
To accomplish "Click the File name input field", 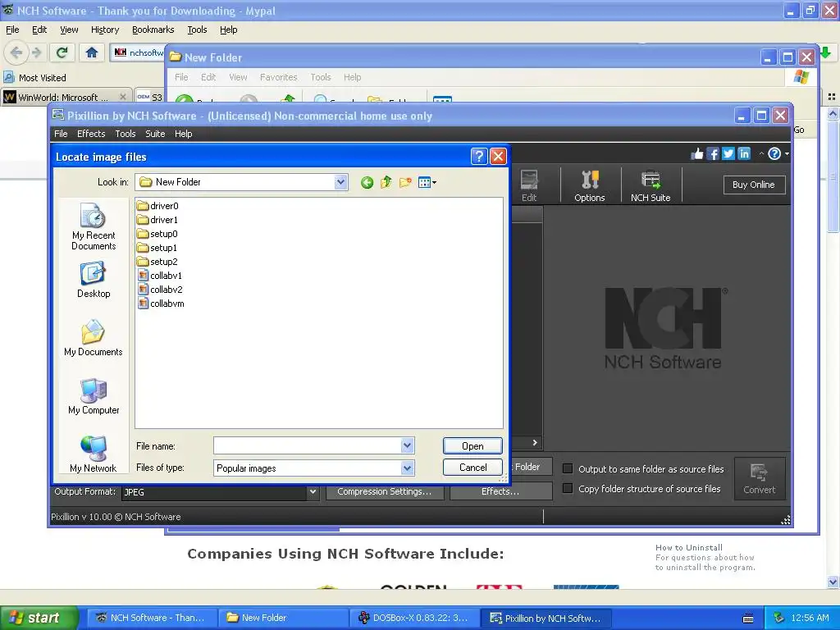I will click(x=307, y=445).
